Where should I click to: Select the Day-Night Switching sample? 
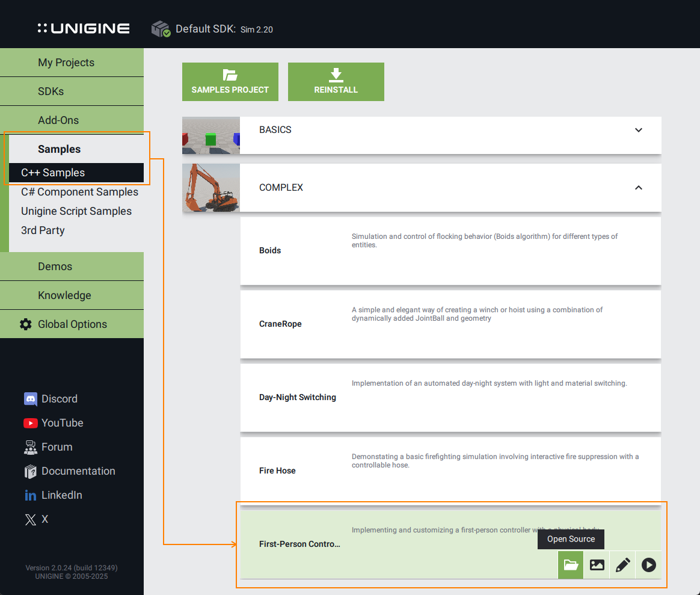point(450,398)
